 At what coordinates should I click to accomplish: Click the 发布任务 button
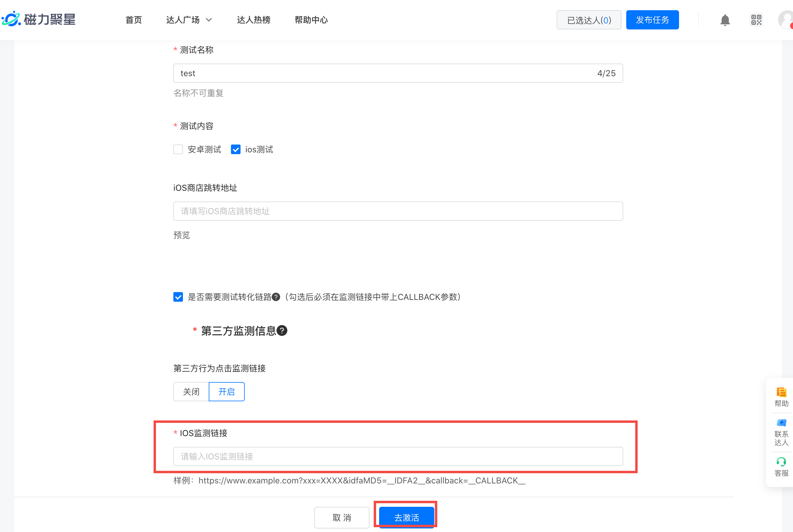point(652,20)
